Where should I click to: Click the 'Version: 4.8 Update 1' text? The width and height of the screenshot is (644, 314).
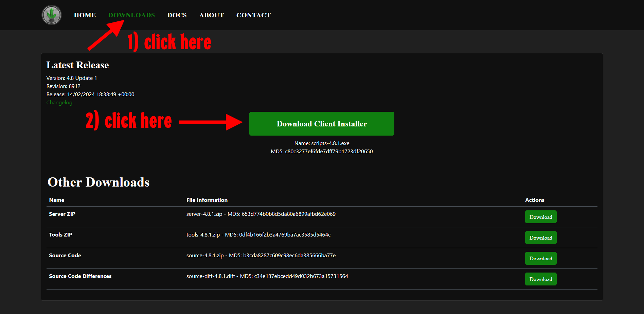(x=72, y=78)
